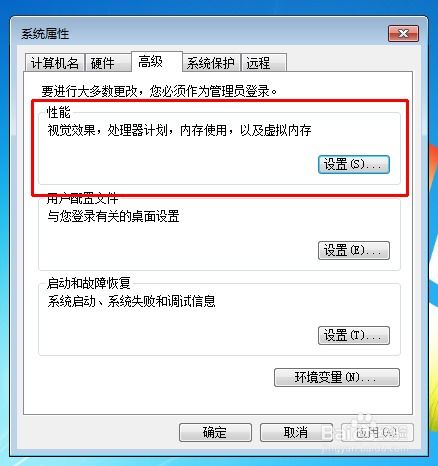Close the 系统属性 window with red X

[x=403, y=34]
